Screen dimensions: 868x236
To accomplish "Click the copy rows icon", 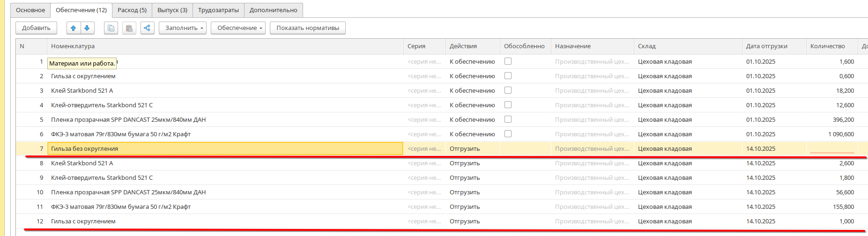I will tap(111, 28).
